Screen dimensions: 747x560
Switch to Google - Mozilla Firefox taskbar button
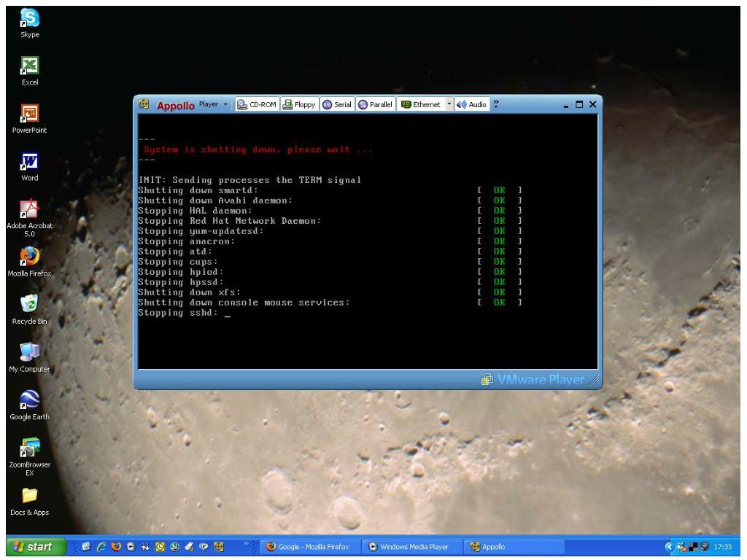coord(309,547)
